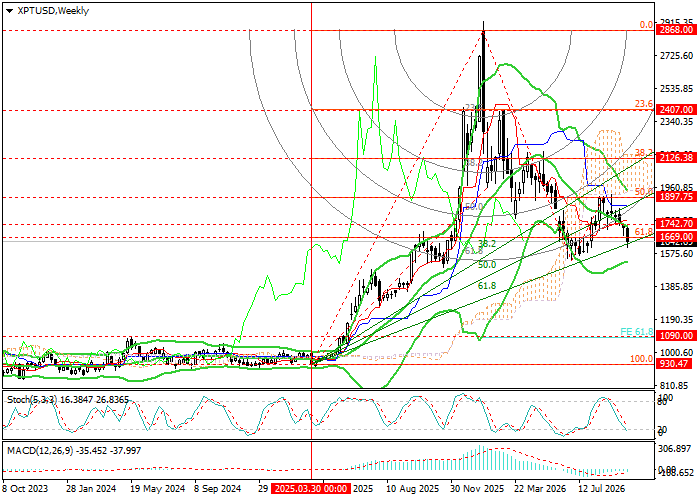Click the 22 Mar 2026 date label
Screen dimensions: 700x500
point(540,488)
